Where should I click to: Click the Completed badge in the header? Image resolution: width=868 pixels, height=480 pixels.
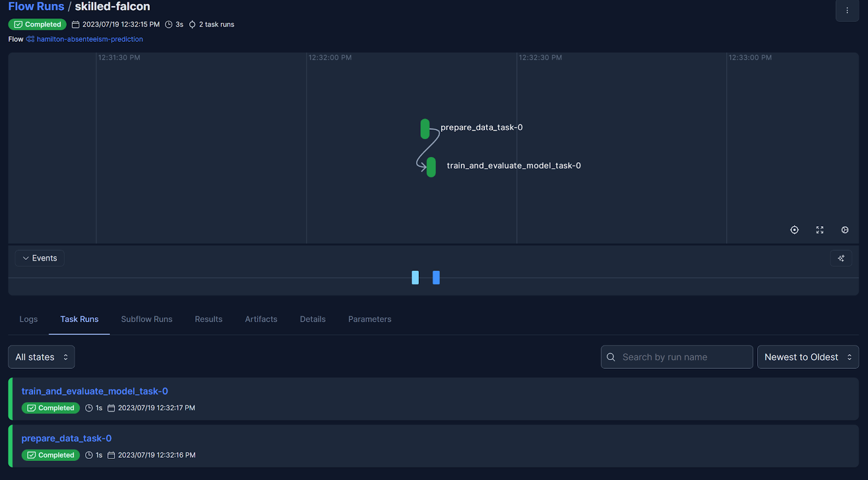(37, 24)
